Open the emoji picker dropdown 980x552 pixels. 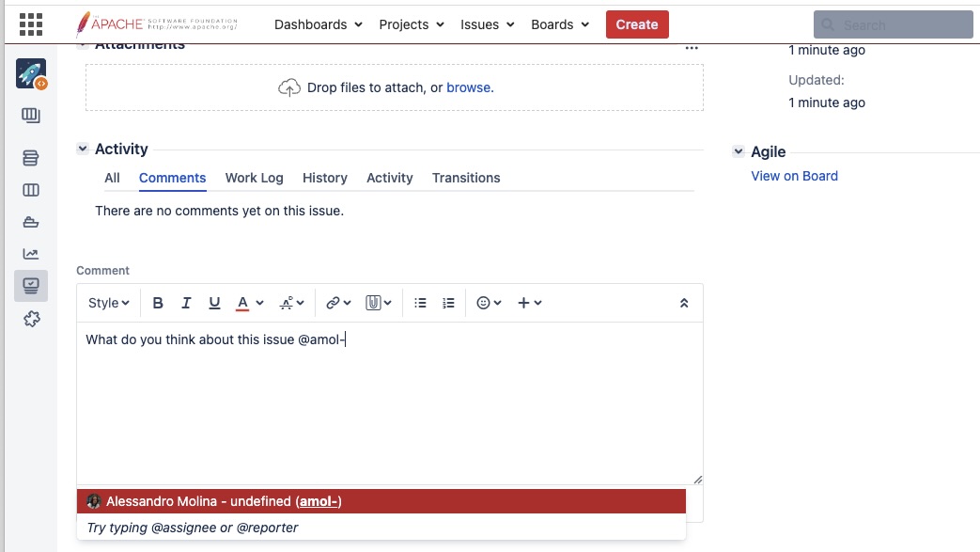(x=489, y=303)
